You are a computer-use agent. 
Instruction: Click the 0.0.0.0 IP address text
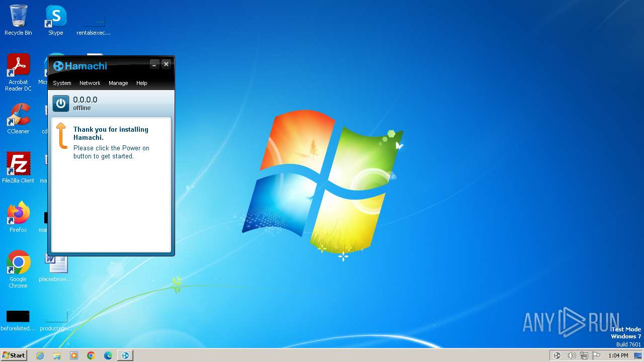85,100
